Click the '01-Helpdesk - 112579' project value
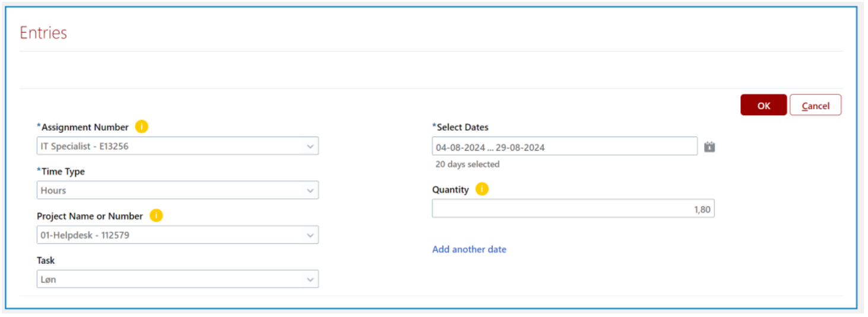Image resolution: width=868 pixels, height=317 pixels. pos(85,235)
